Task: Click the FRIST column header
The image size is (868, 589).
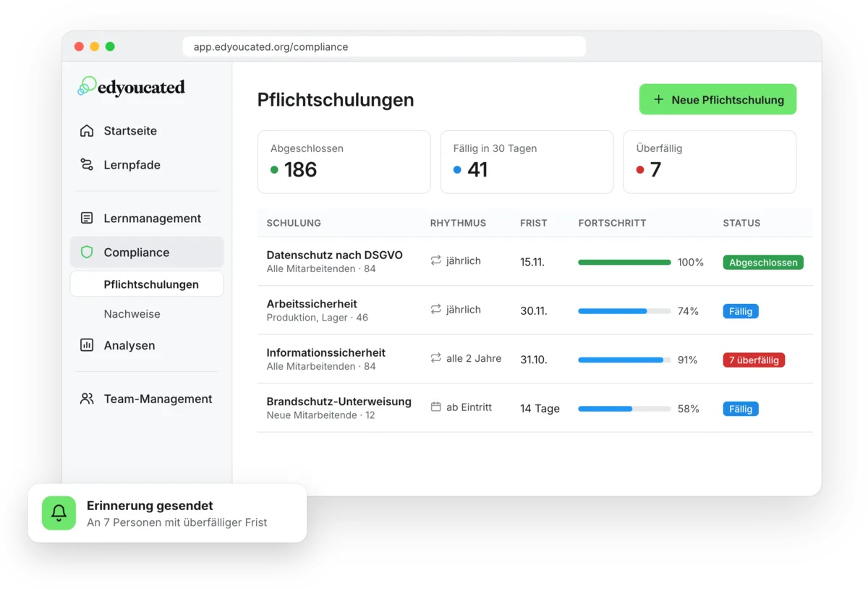Action: (534, 223)
